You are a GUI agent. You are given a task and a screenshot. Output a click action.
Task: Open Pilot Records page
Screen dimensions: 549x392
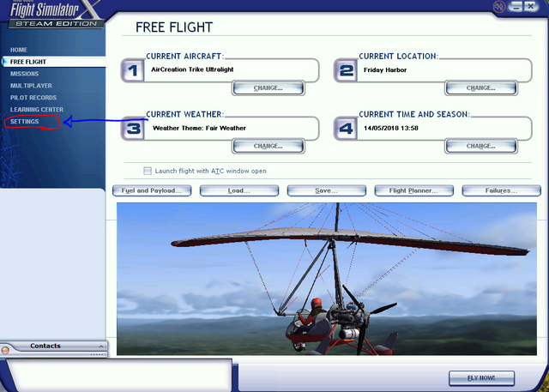click(x=33, y=98)
